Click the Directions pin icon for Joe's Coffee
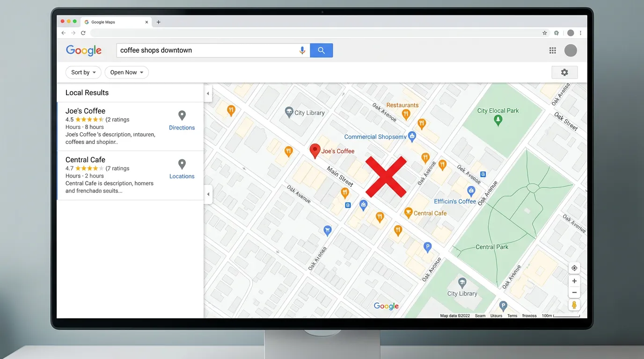Viewport: 644px width, 359px height. [182, 115]
